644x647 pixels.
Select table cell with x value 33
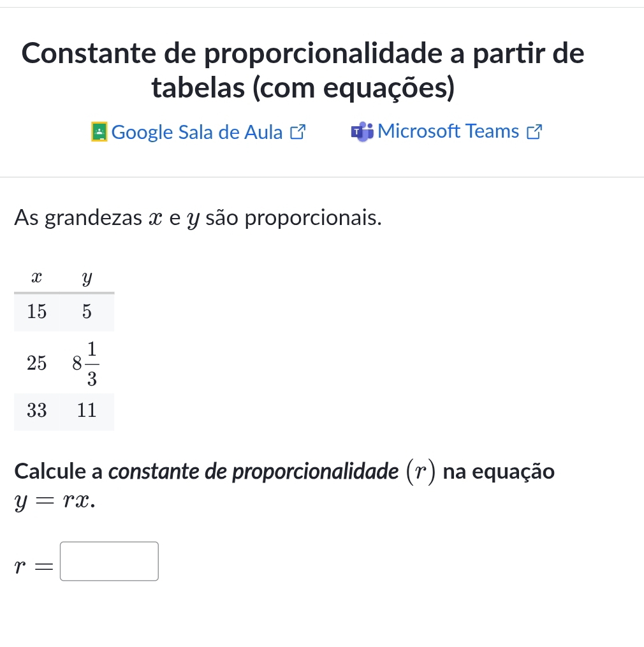37,411
